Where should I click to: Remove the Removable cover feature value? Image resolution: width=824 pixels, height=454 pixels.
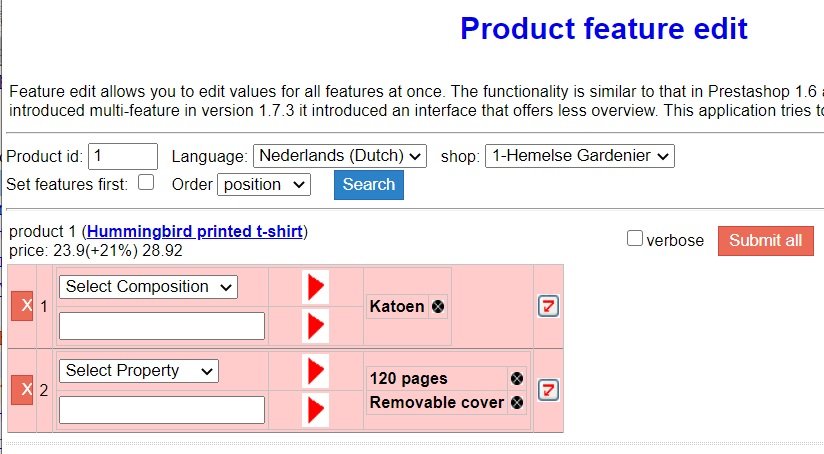(x=516, y=403)
